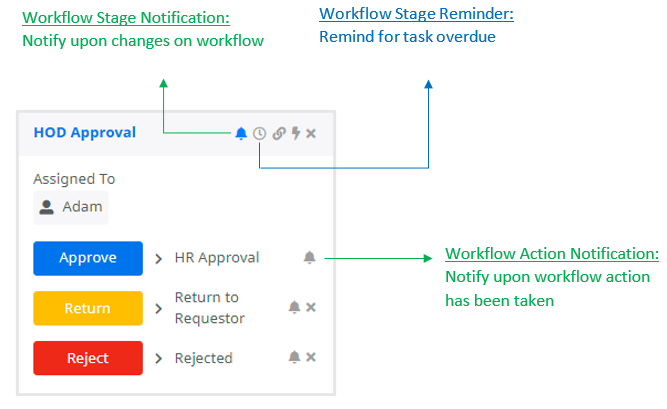The image size is (667, 409).
Task: Click the chevron next to Return
Action: click(x=159, y=308)
